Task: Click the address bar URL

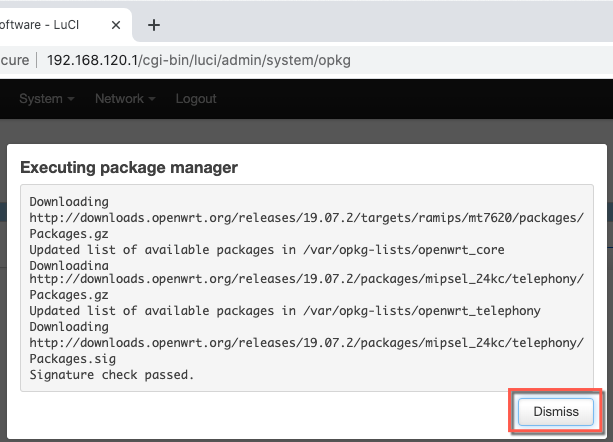Action: click(199, 60)
